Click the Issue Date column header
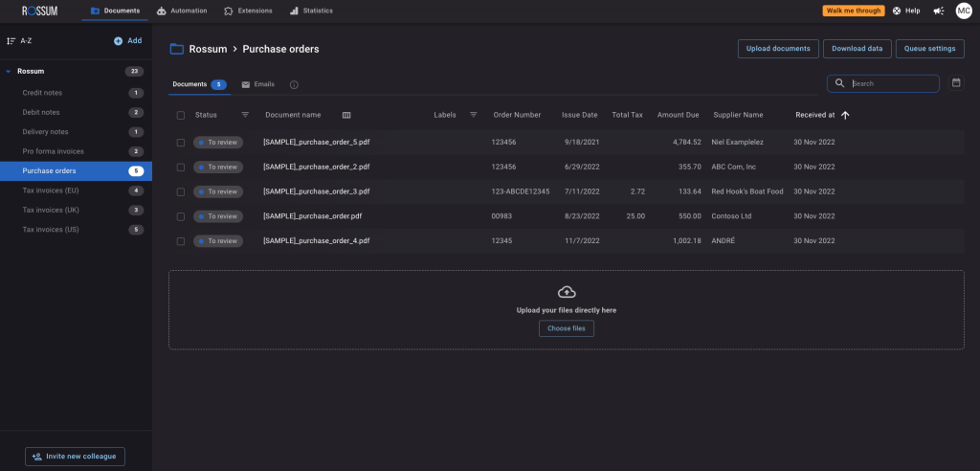Viewport: 980px width, 471px height. [579, 115]
